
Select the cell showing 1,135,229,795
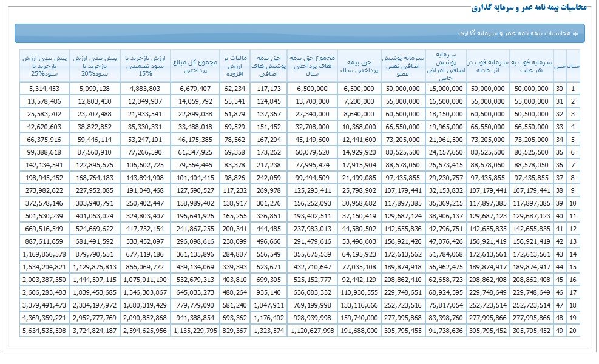tap(194, 331)
